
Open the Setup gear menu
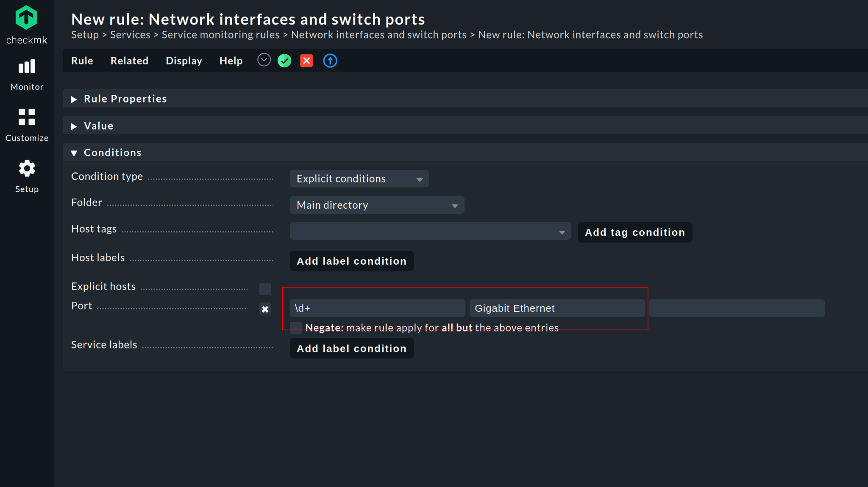coord(27,176)
